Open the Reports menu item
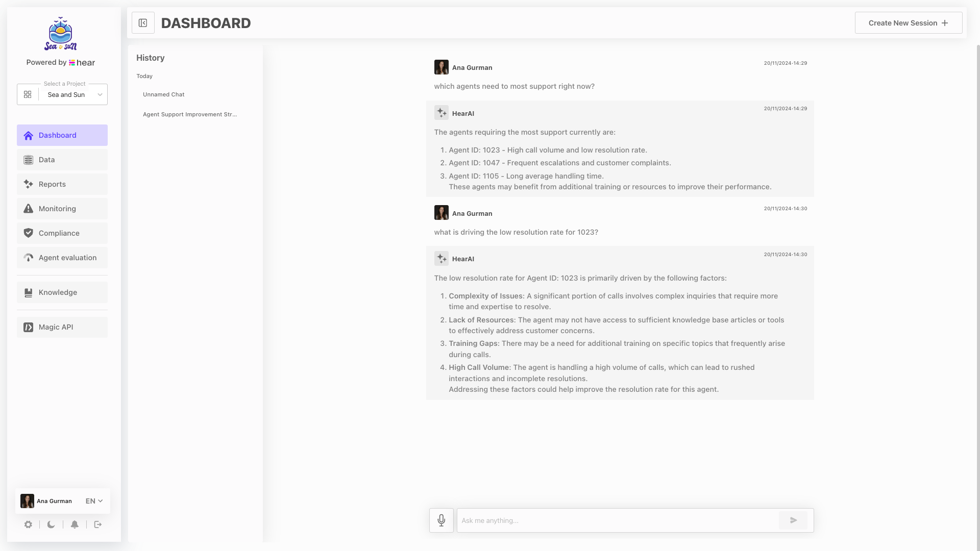This screenshot has width=980, height=551. click(x=62, y=184)
